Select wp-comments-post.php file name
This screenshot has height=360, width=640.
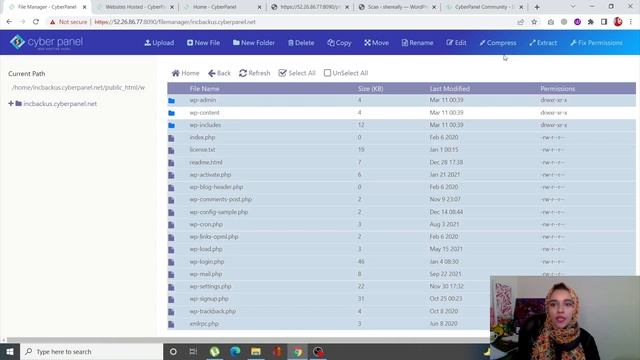click(221, 199)
